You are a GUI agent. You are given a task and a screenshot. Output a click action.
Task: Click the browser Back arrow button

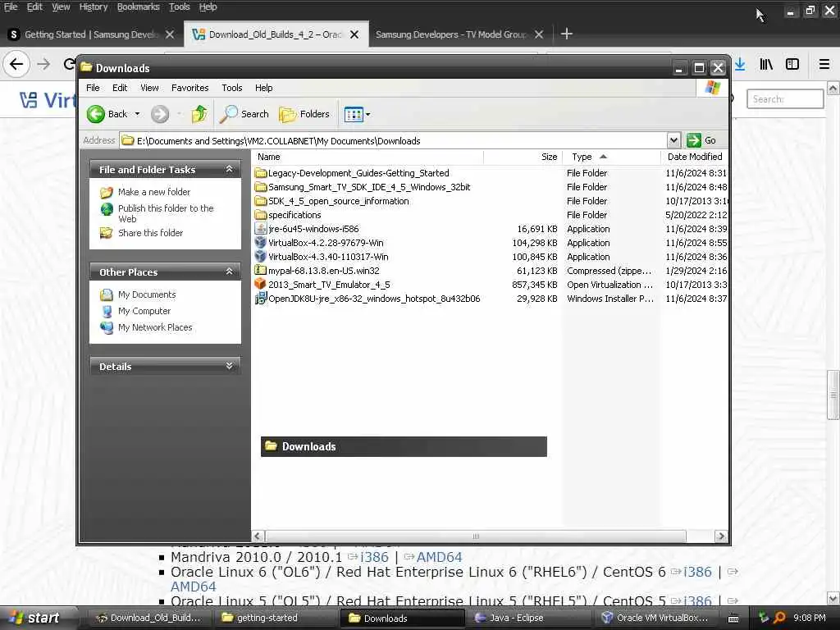tap(16, 64)
